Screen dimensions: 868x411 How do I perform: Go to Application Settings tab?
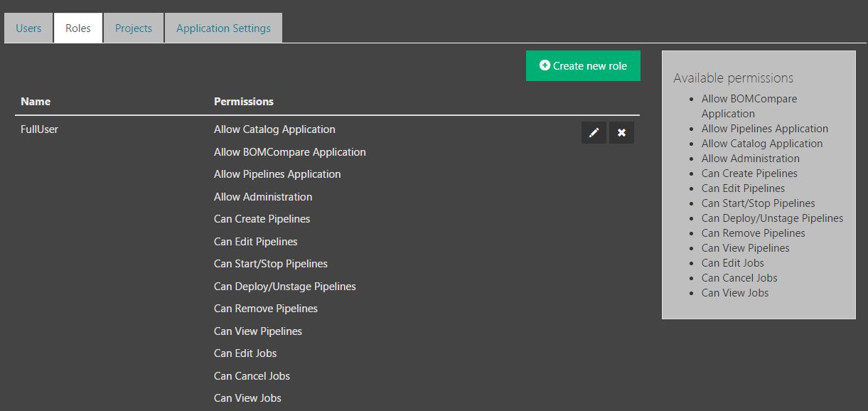click(x=223, y=28)
